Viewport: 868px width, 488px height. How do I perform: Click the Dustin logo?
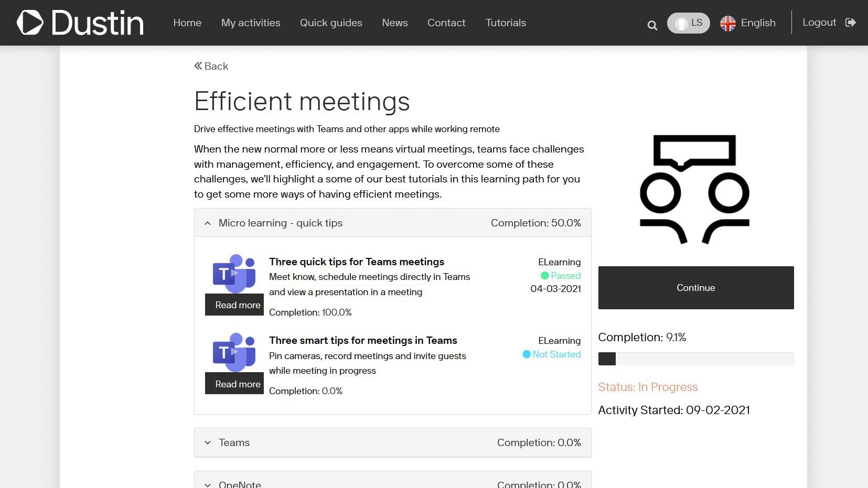pyautogui.click(x=80, y=23)
